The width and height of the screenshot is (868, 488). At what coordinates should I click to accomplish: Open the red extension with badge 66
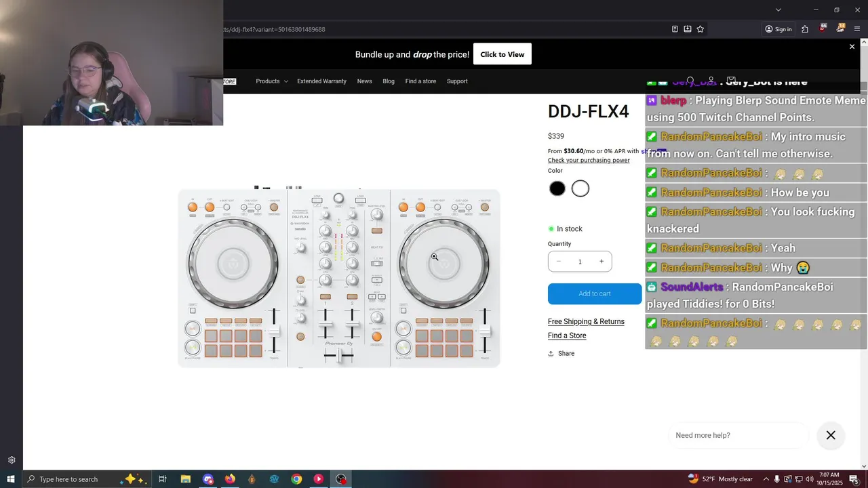coord(823,28)
